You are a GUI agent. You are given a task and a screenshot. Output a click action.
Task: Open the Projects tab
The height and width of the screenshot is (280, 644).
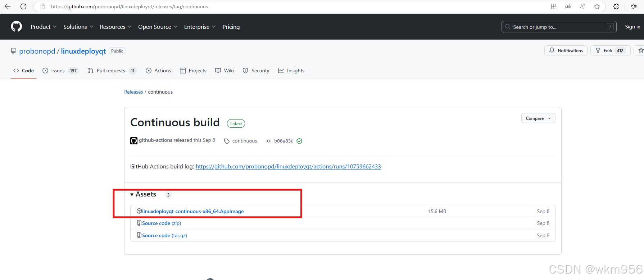(x=193, y=71)
